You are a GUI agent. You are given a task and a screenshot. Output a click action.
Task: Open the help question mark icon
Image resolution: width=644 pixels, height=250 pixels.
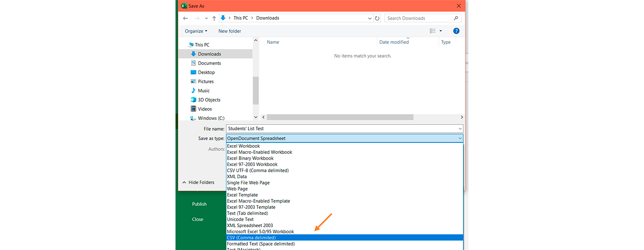tap(456, 31)
